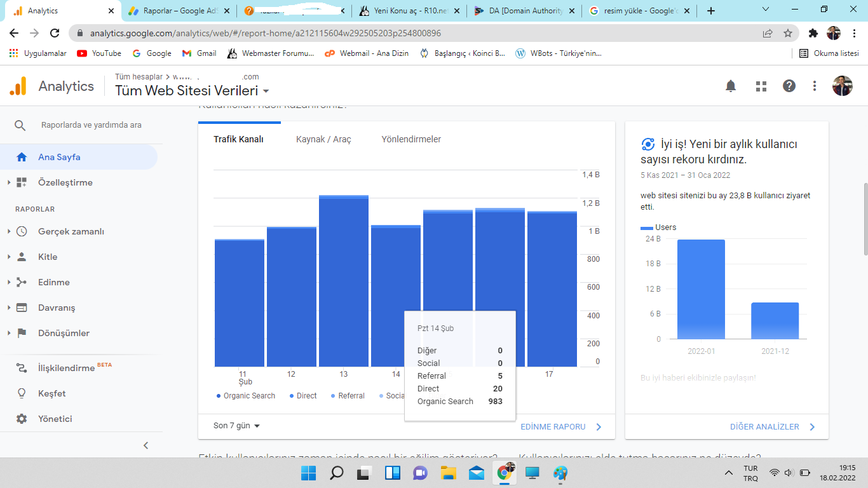Expand the Dönüşümler reports

9,333
